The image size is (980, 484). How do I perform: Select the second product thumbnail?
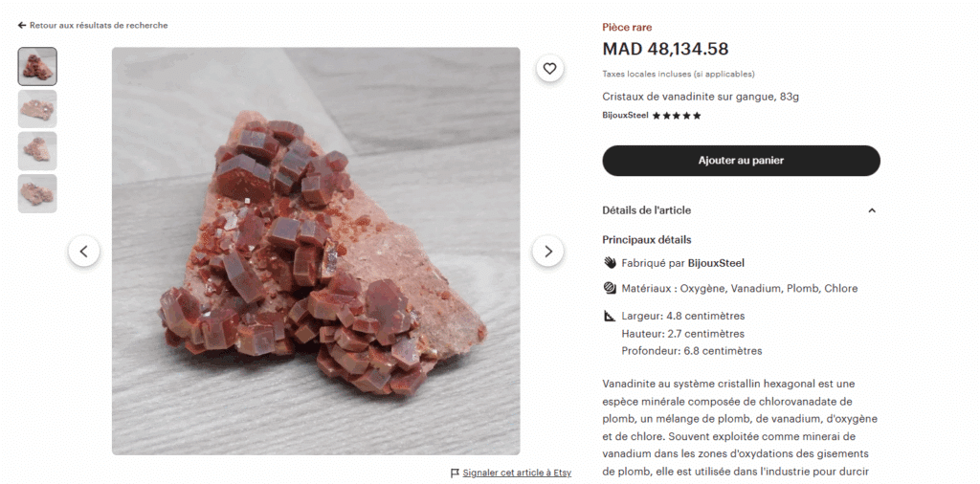coord(37,109)
